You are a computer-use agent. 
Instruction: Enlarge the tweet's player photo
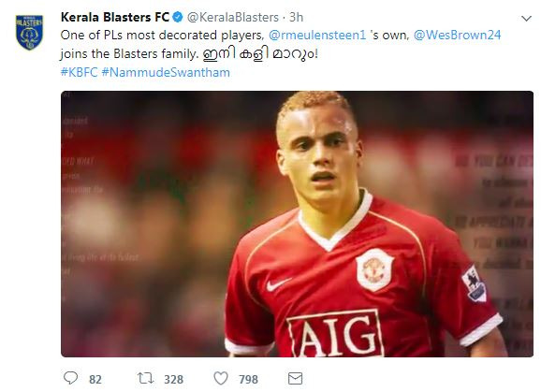click(297, 224)
